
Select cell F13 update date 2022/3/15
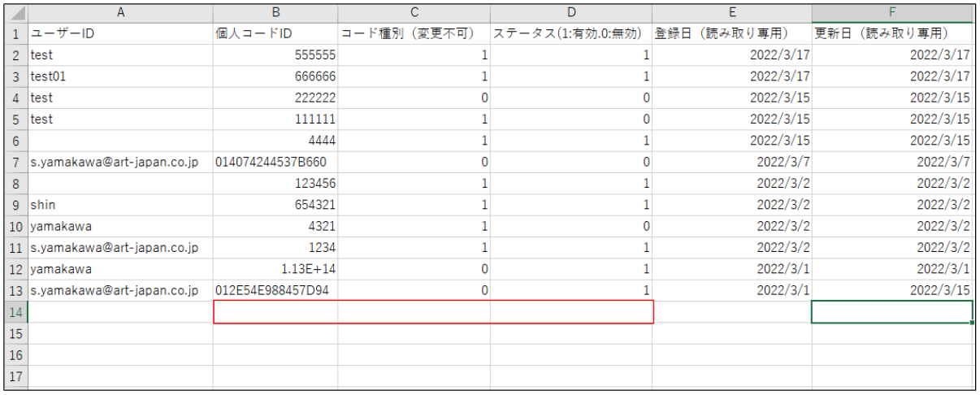tap(892, 290)
